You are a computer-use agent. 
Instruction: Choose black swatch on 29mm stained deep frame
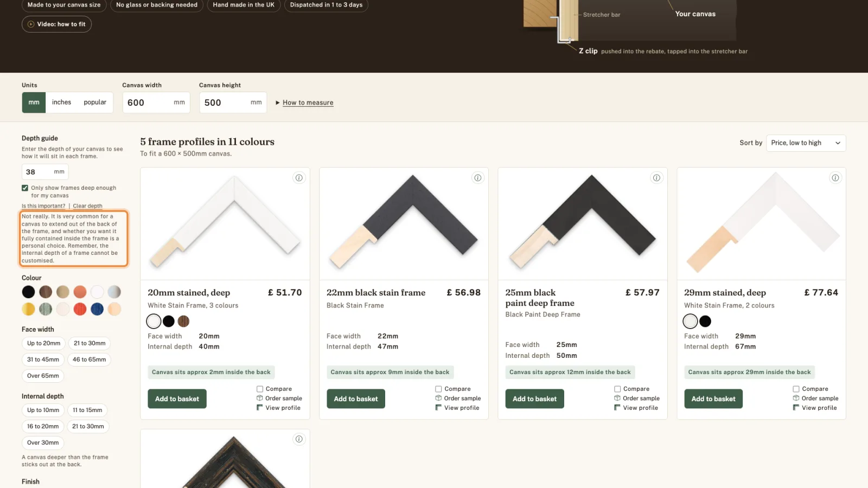click(705, 322)
